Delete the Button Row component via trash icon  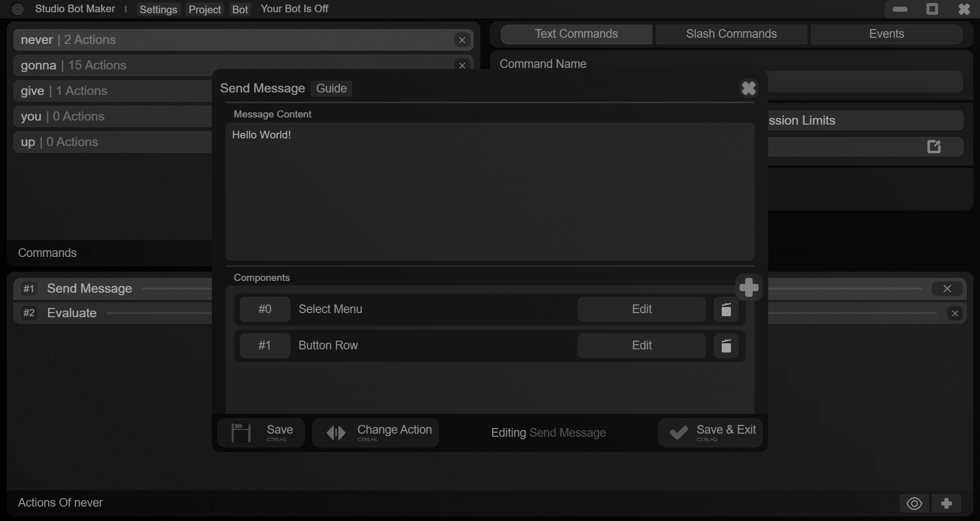[x=725, y=345]
